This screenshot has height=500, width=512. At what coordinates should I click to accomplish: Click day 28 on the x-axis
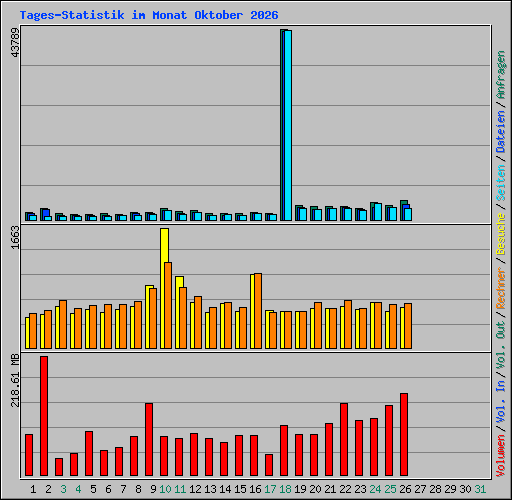435,489
